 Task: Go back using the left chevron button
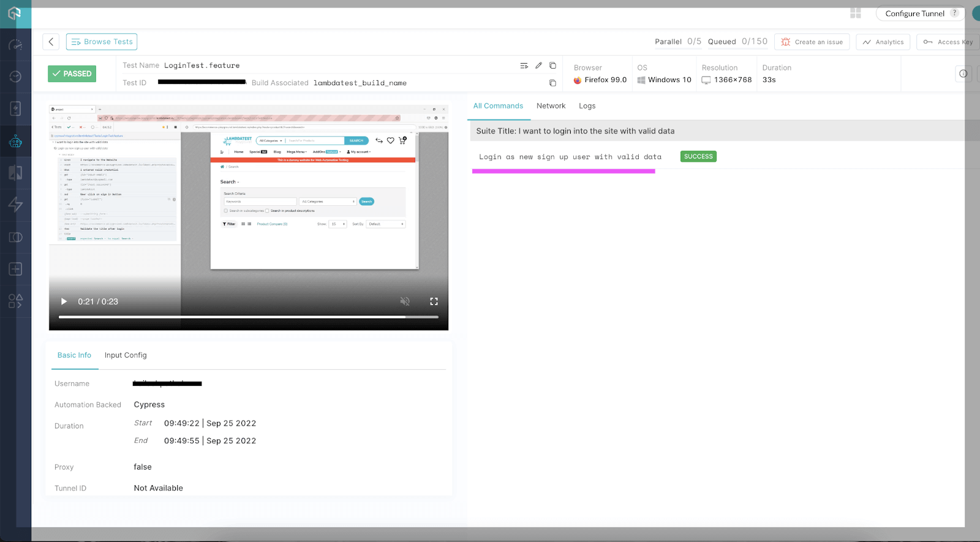(x=51, y=42)
